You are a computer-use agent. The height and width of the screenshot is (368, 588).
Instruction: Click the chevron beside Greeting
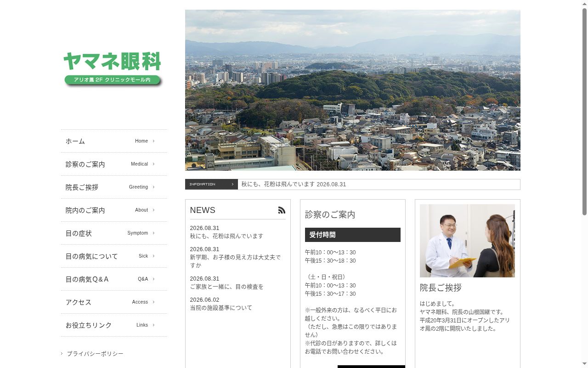click(153, 187)
